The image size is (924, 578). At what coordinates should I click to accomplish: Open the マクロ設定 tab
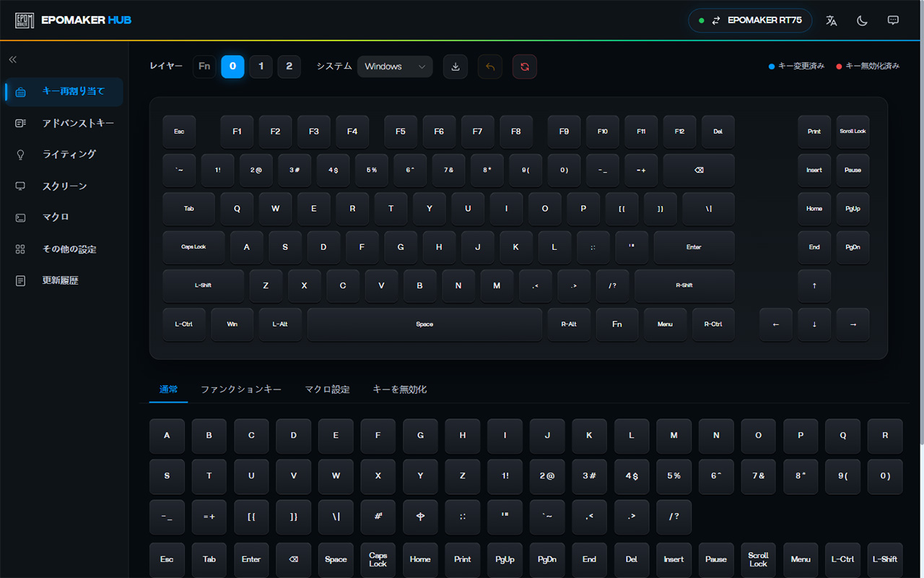click(327, 389)
